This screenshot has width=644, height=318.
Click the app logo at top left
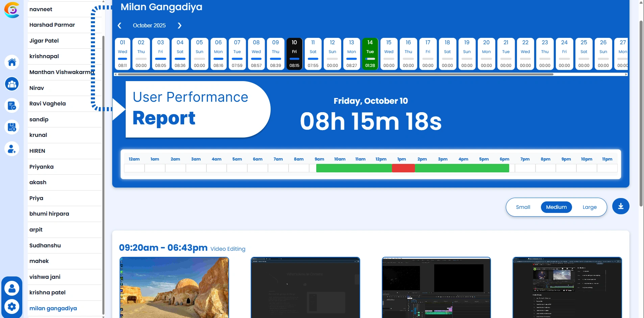click(12, 10)
